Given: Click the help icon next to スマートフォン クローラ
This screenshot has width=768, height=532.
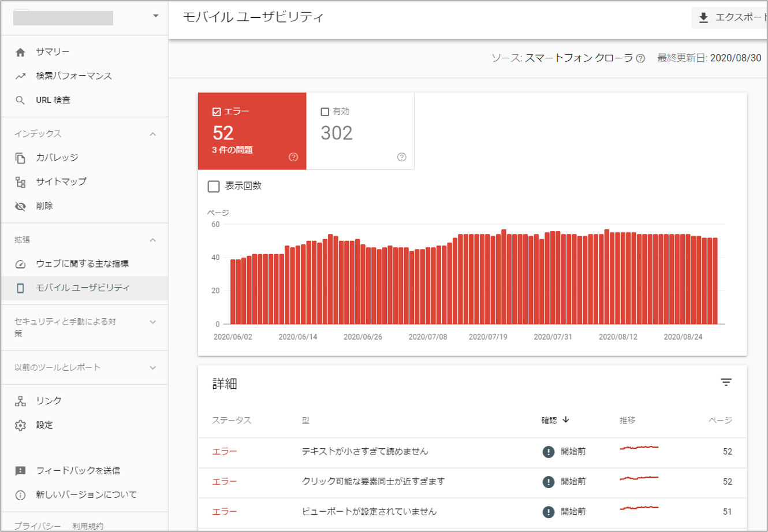Looking at the screenshot, I should click(x=640, y=58).
